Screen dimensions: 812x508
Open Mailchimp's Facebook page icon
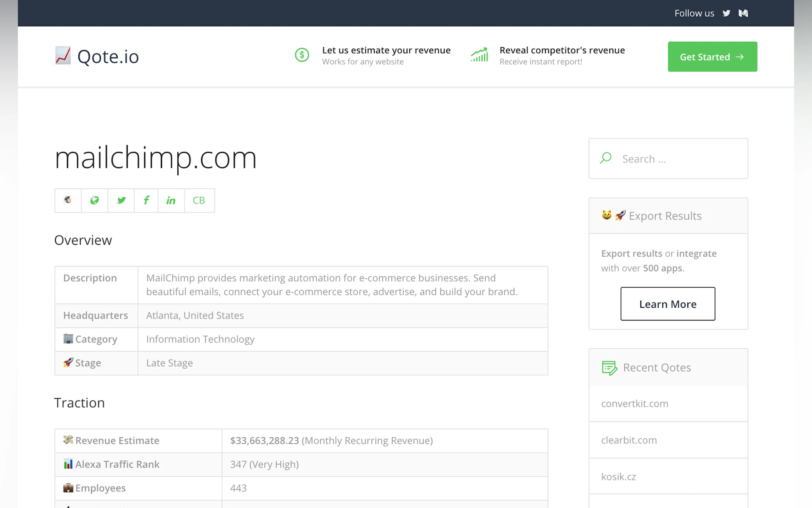pyautogui.click(x=146, y=200)
